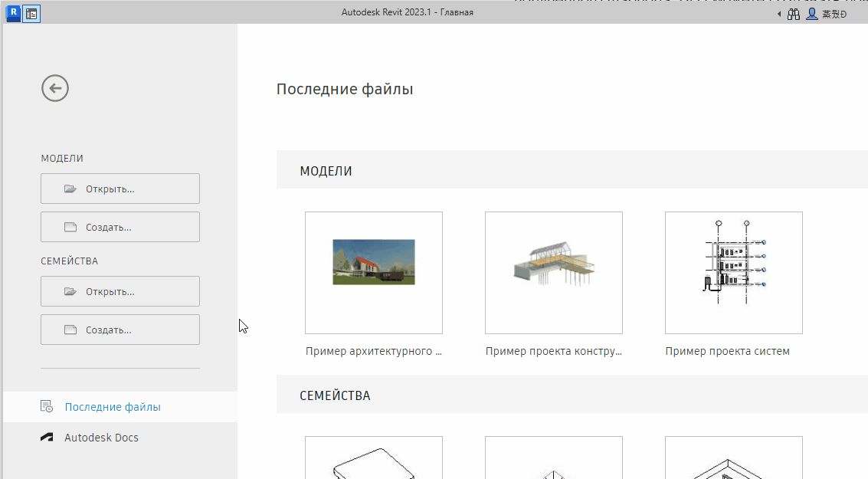The width and height of the screenshot is (868, 479).
Task: Click the user account sign-in icon
Action: (811, 15)
